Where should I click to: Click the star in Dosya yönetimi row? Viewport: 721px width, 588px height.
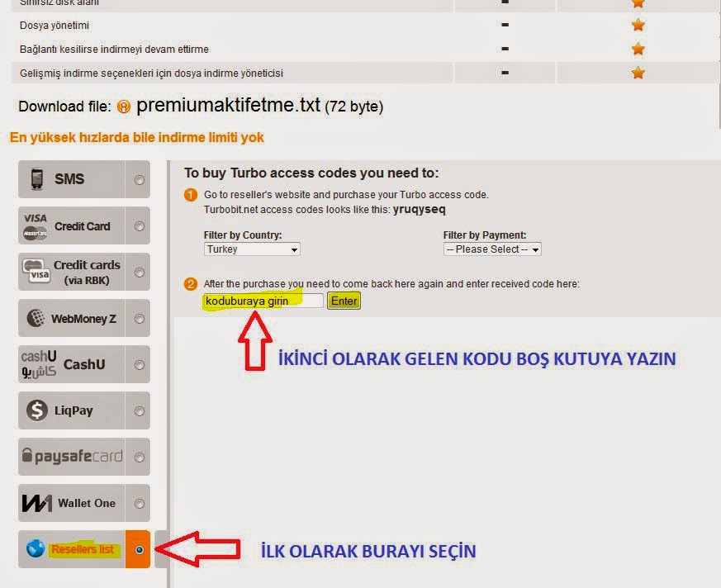pyautogui.click(x=638, y=25)
